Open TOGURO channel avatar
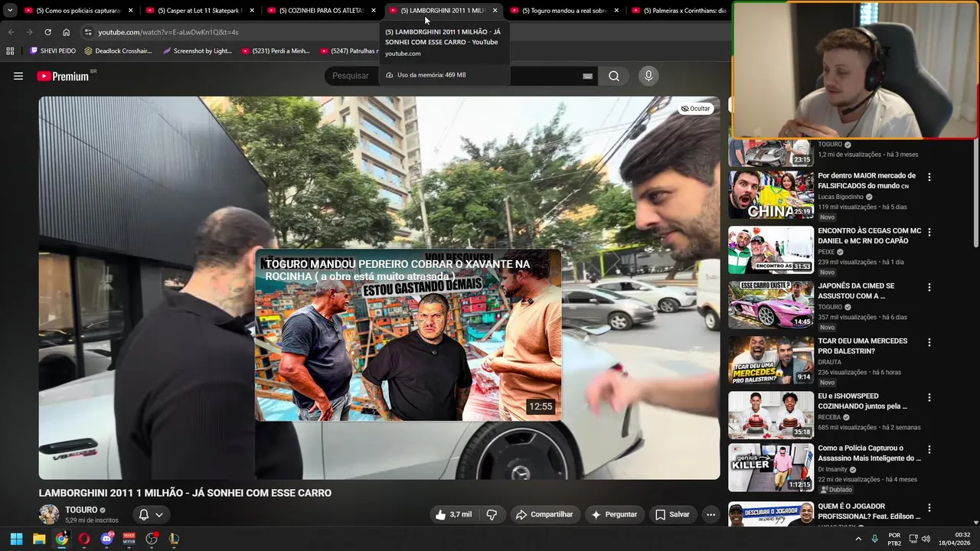 [49, 514]
